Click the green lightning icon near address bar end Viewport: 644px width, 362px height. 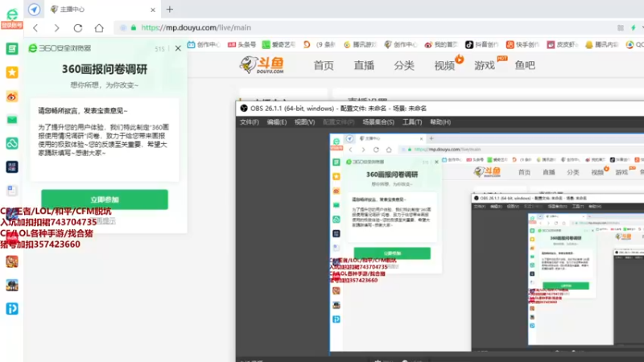pyautogui.click(x=634, y=28)
